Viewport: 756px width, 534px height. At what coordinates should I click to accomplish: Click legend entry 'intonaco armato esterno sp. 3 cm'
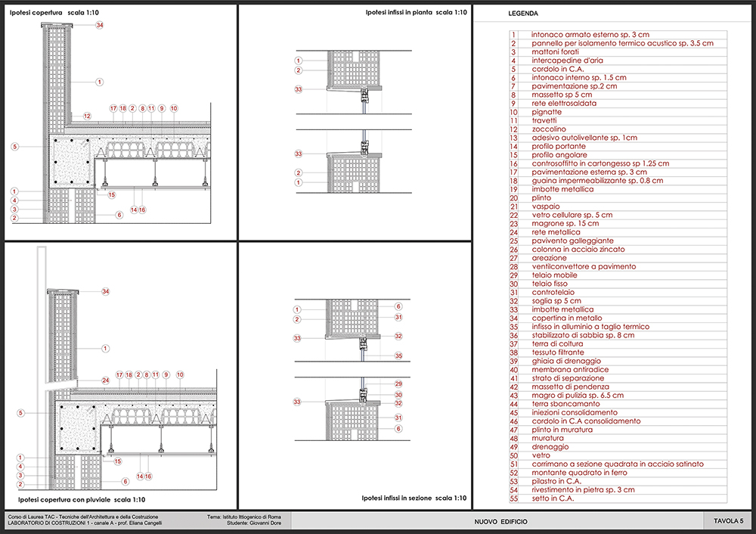(x=590, y=35)
